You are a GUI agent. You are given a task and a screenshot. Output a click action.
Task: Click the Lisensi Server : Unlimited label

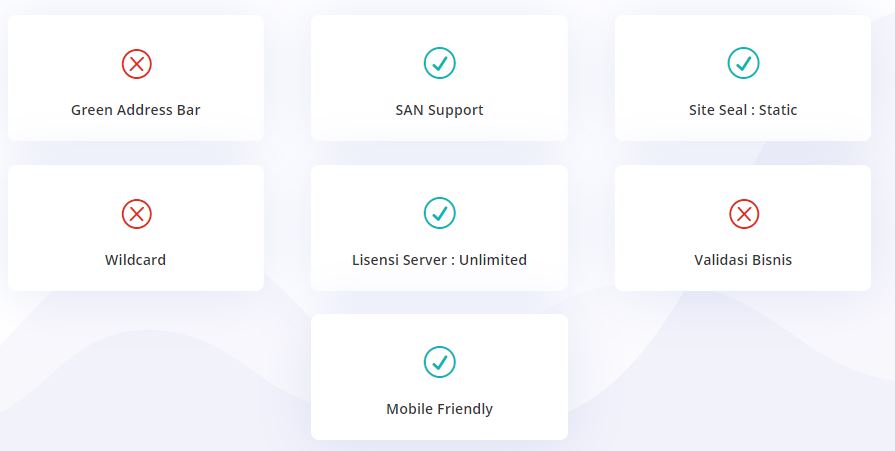coord(439,260)
